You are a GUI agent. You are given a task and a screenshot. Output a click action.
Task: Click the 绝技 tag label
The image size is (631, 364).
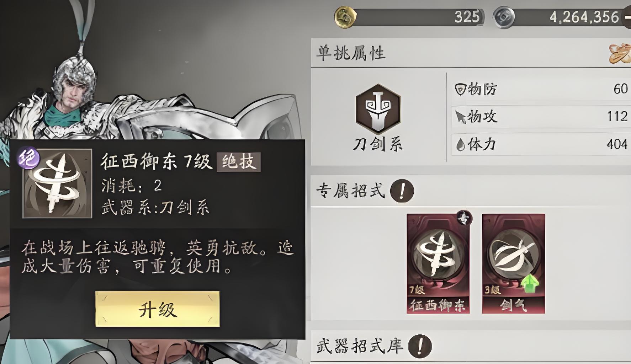coord(239,162)
